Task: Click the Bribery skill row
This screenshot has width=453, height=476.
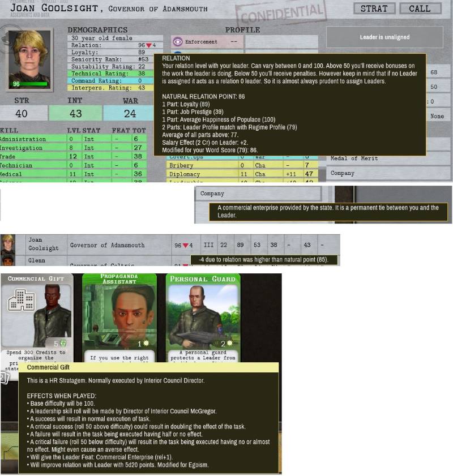Action: (x=242, y=165)
